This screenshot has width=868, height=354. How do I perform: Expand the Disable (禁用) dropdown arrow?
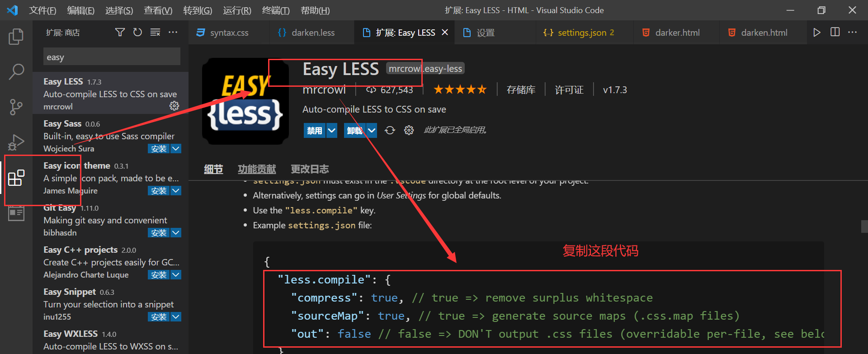(332, 131)
